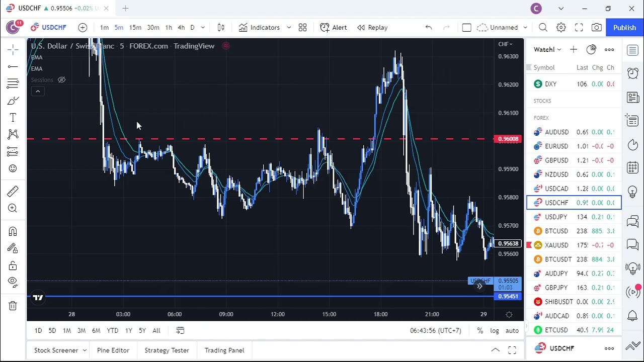Click the trash remove drawings icon
This screenshot has height=362, width=644.
pos(13,305)
